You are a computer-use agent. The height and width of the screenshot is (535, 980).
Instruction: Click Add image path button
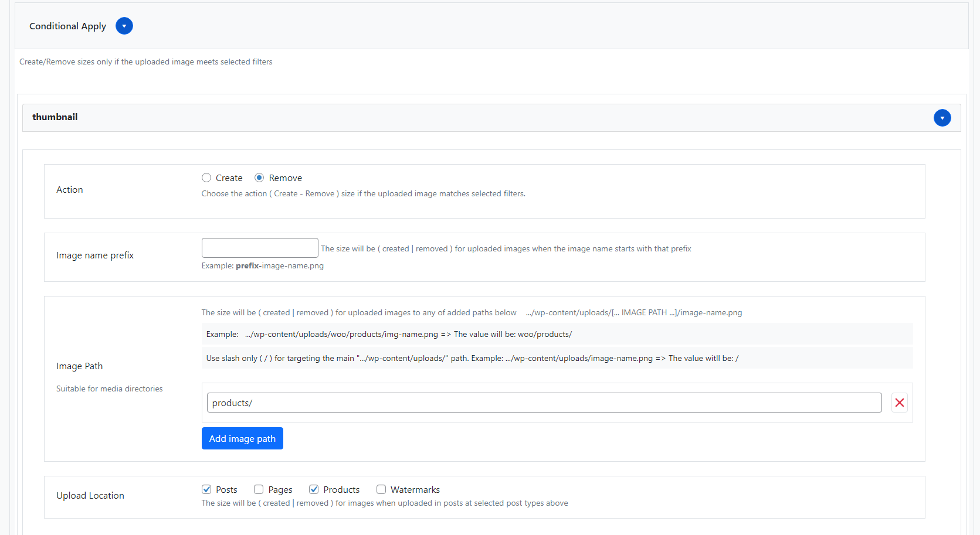point(242,438)
